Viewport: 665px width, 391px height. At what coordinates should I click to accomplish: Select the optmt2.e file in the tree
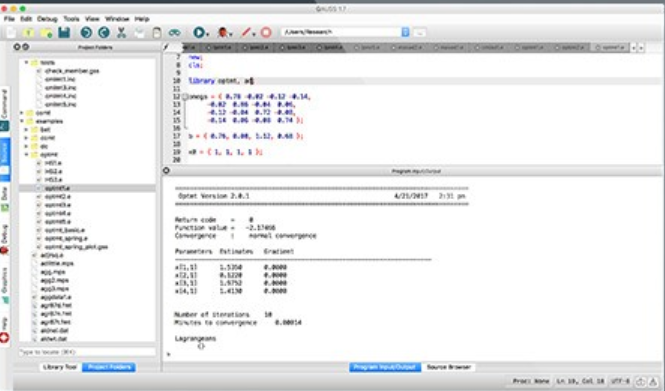[x=58, y=196]
